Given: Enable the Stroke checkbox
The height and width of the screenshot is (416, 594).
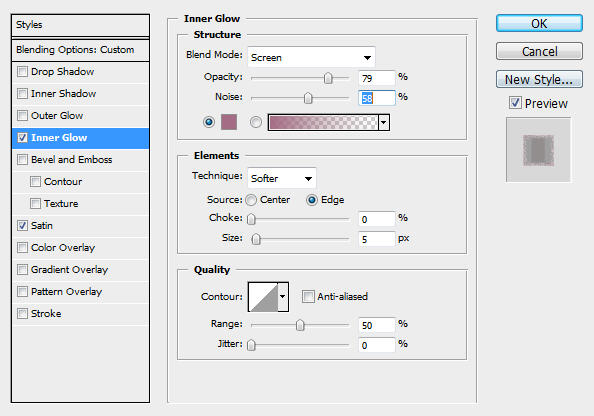Looking at the screenshot, I should tap(22, 313).
